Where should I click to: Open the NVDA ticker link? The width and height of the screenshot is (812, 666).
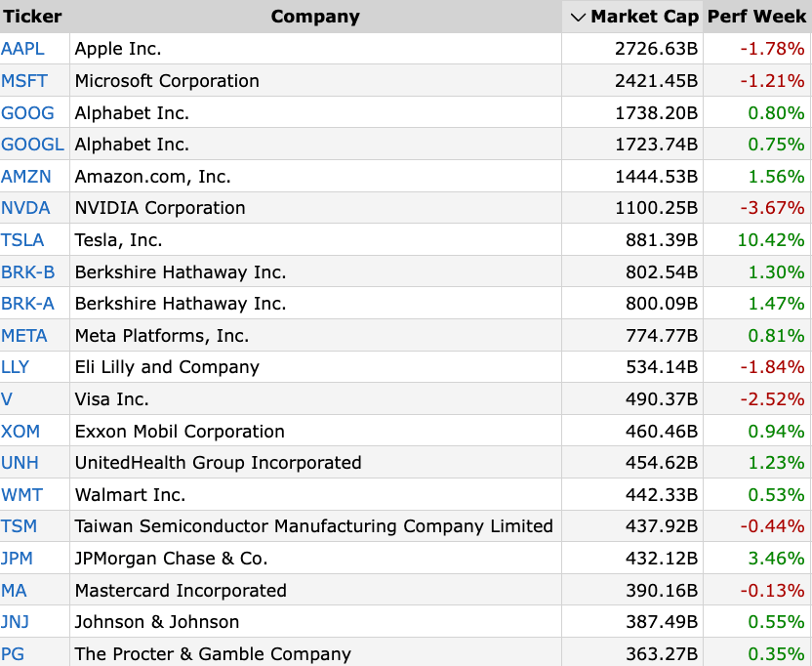(25, 208)
